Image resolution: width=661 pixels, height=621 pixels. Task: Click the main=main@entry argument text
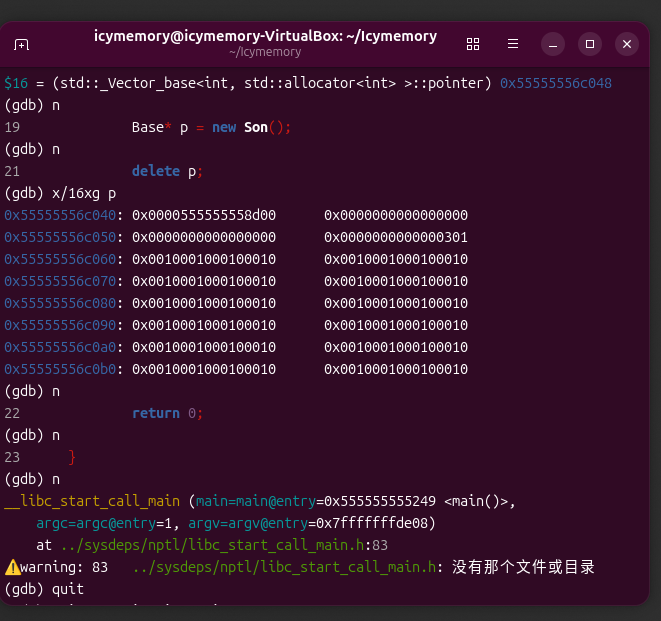[256, 501]
